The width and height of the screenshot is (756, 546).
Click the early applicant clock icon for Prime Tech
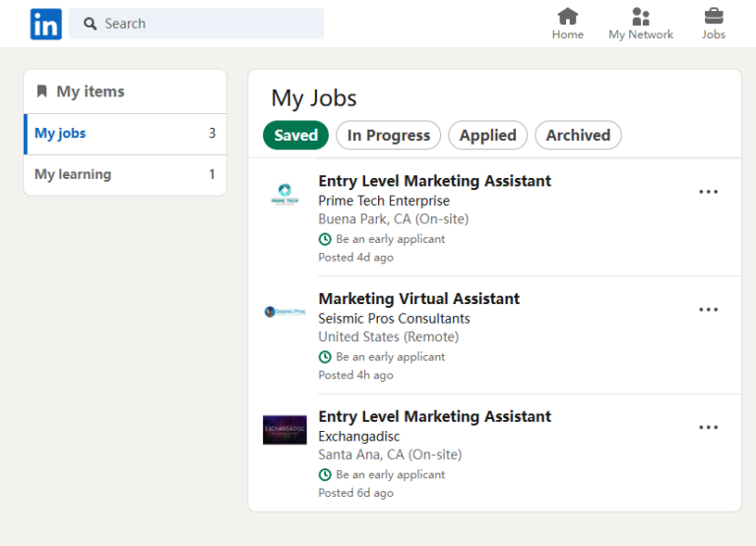tap(325, 239)
